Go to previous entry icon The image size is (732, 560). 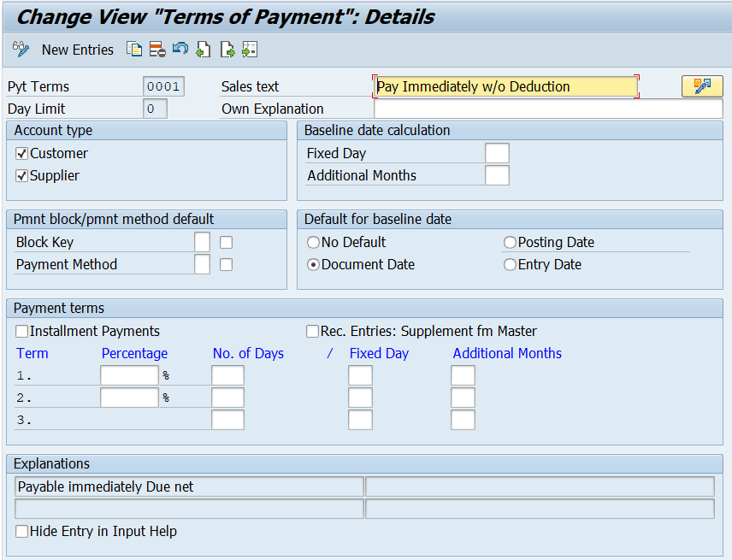pyautogui.click(x=203, y=49)
